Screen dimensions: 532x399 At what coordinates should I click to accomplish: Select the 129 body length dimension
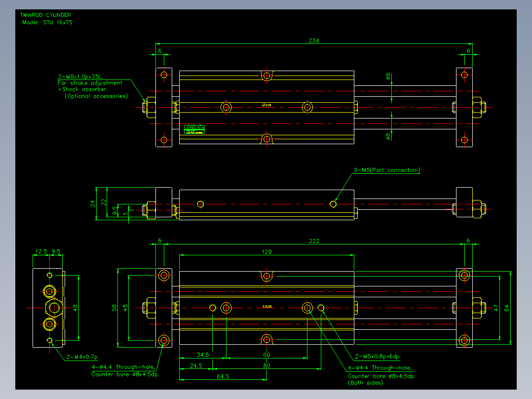point(266,252)
